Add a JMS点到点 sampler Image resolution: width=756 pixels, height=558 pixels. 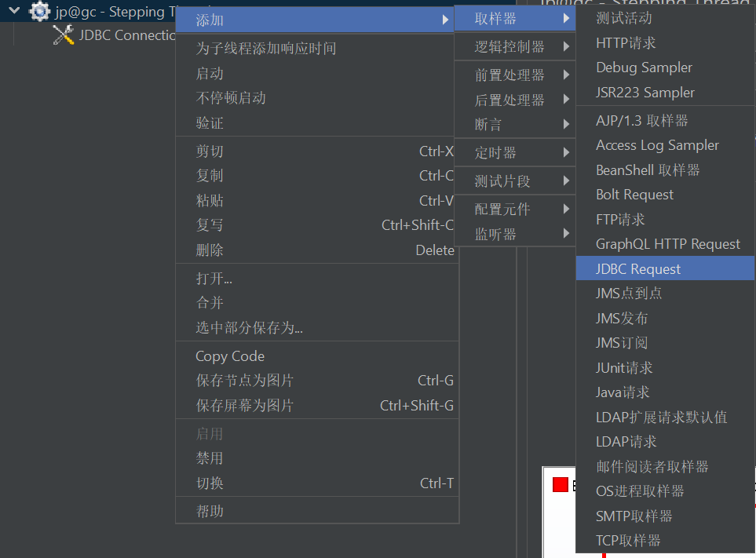click(x=666, y=294)
